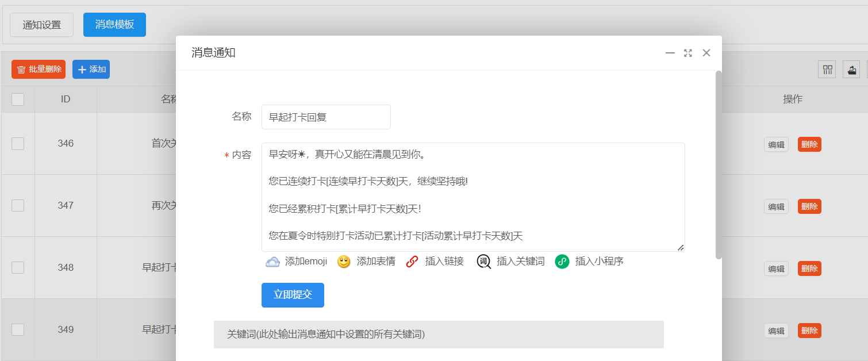
Task: Click the 添加emoji cloud icon
Action: 272,262
